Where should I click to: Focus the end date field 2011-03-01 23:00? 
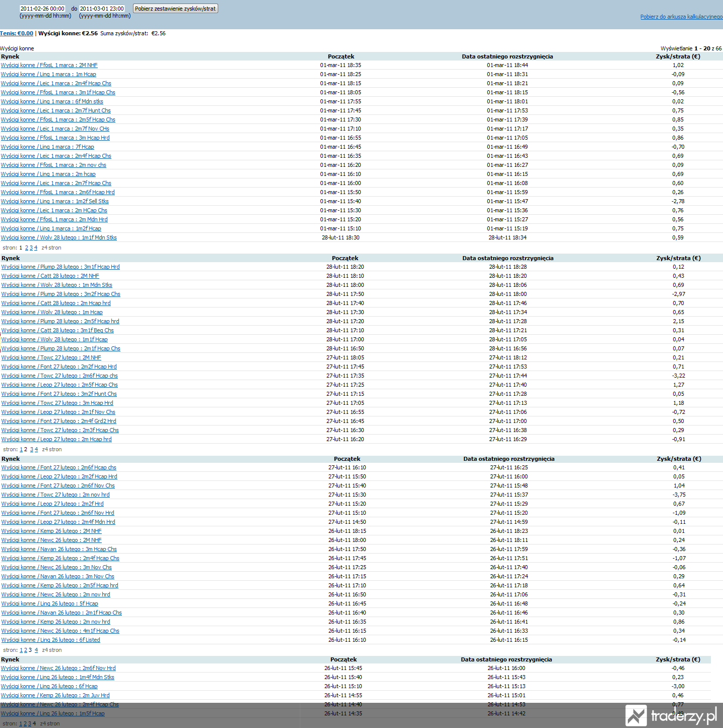[102, 9]
